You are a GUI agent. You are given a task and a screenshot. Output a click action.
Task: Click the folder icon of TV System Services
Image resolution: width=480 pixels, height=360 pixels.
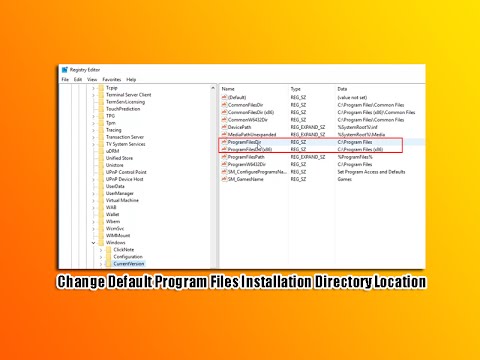[101, 144]
